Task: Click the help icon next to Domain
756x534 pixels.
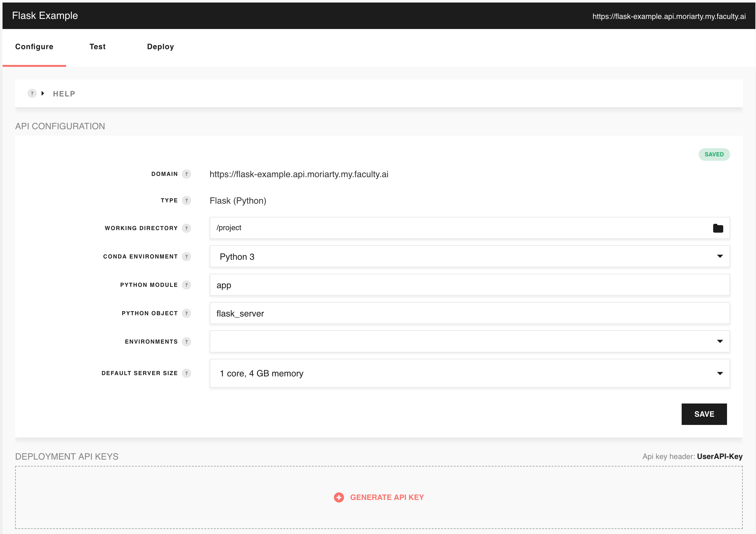Action: point(186,174)
